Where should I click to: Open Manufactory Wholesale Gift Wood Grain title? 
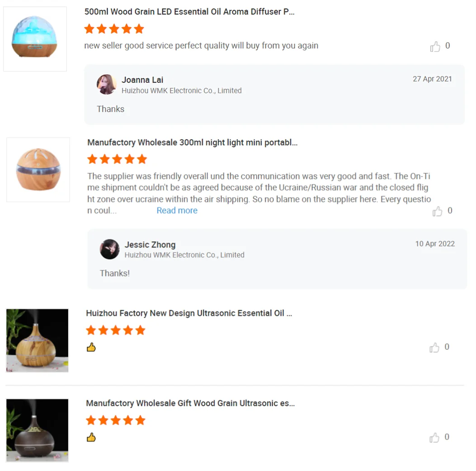click(x=190, y=403)
